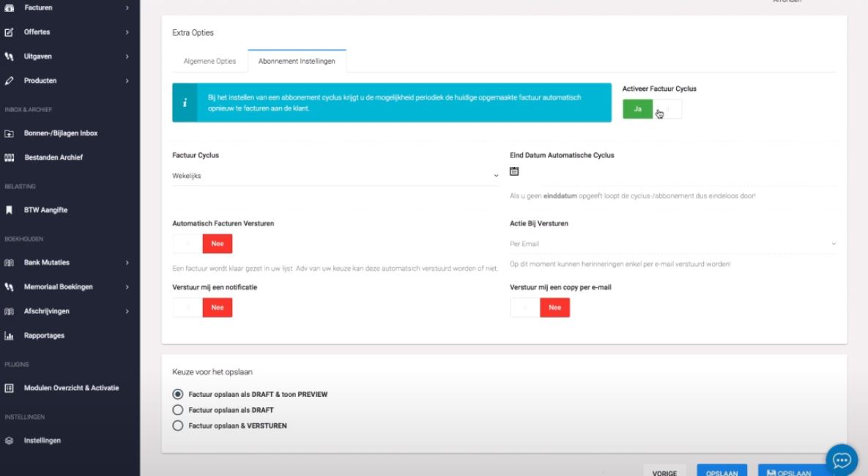Screen dimensions: 868x476
Task: Expand the Facturen submenu chevron
Action: [127, 8]
